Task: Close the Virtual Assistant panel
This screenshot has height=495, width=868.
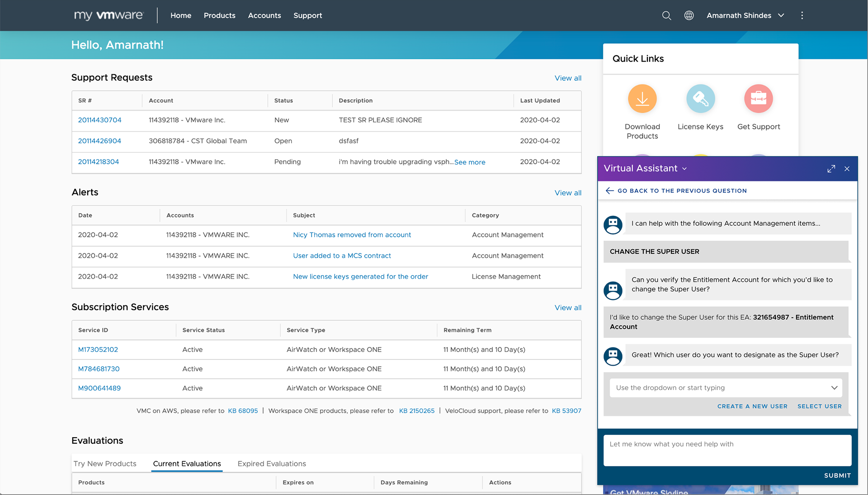Action: click(x=847, y=169)
